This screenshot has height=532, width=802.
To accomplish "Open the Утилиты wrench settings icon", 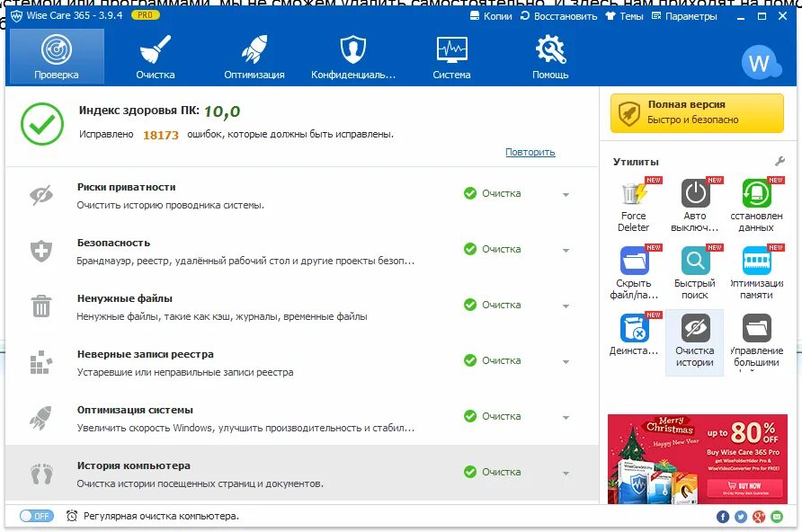I will coord(780,162).
